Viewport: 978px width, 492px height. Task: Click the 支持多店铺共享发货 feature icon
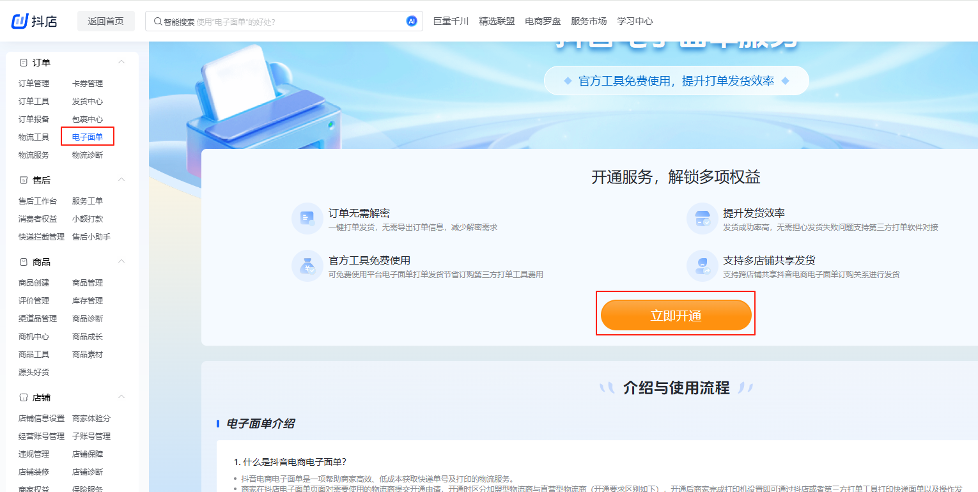(x=702, y=265)
